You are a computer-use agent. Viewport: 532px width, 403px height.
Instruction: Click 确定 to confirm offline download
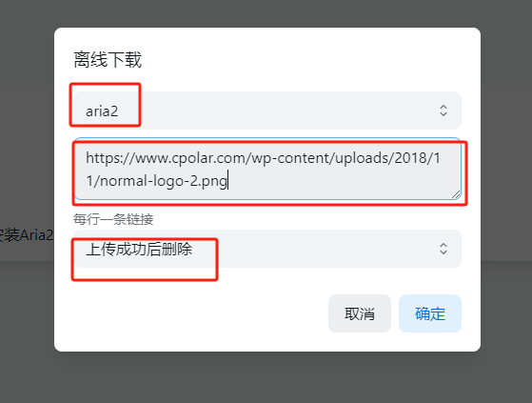430,313
